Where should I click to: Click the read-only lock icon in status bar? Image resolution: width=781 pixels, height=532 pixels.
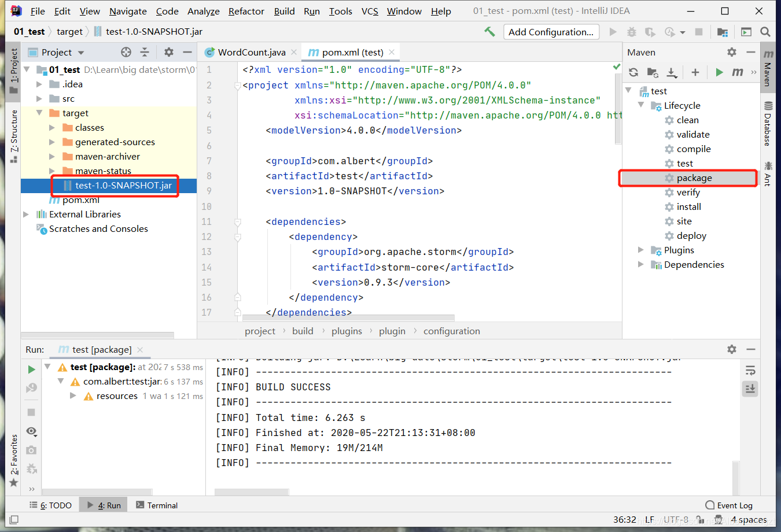point(700,520)
